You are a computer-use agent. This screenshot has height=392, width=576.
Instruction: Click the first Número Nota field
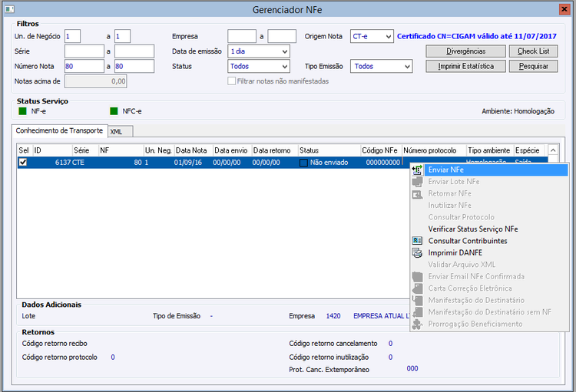(x=84, y=67)
